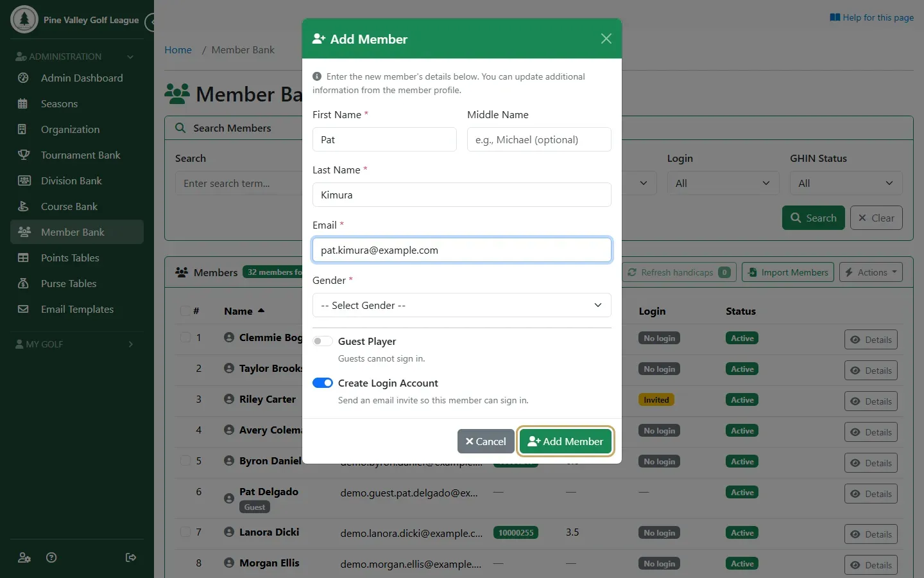This screenshot has width=924, height=578.
Task: Turn off the Create Login Account switch
Action: click(x=323, y=383)
